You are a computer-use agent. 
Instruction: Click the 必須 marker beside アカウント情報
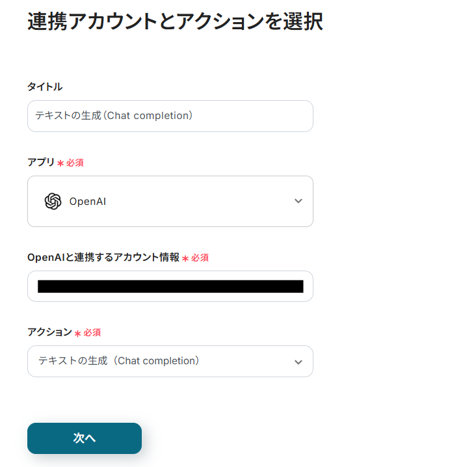click(x=200, y=258)
